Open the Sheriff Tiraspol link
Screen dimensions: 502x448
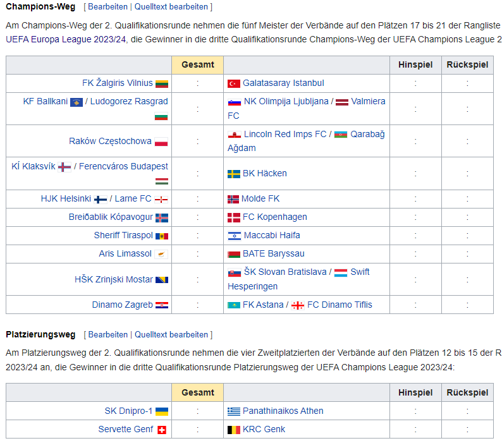tap(123, 235)
